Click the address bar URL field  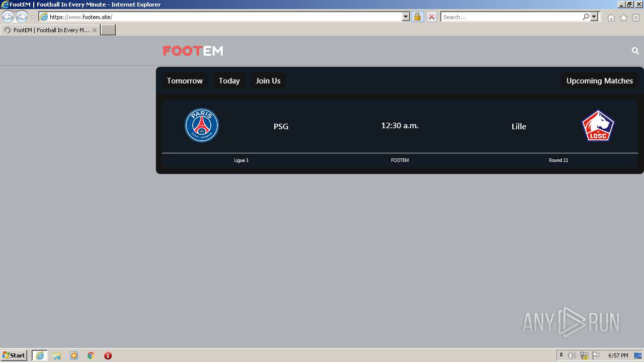(x=225, y=17)
